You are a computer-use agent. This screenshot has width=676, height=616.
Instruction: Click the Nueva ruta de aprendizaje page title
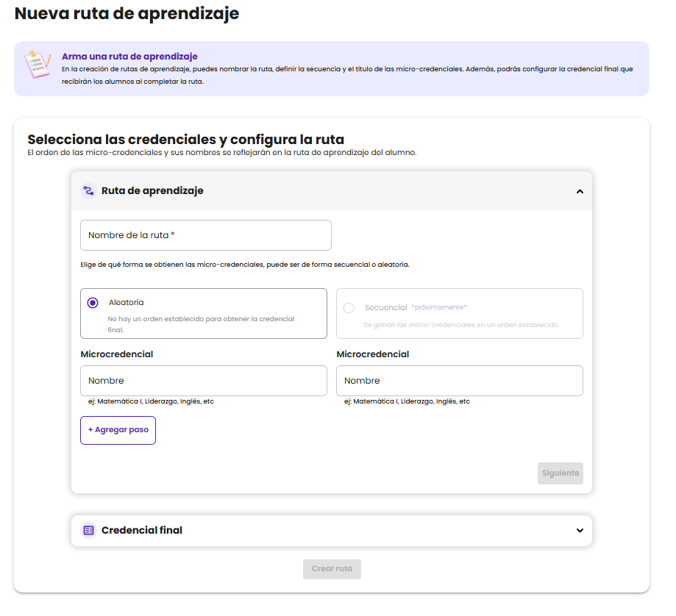tap(127, 13)
